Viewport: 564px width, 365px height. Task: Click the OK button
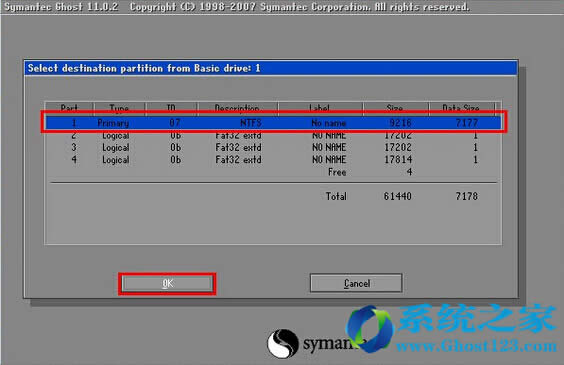pyautogui.click(x=167, y=284)
